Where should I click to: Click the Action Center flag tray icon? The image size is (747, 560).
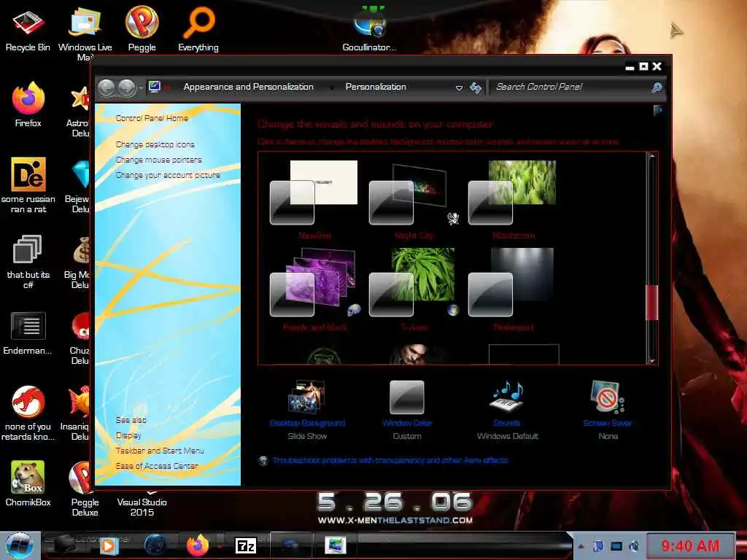598,545
